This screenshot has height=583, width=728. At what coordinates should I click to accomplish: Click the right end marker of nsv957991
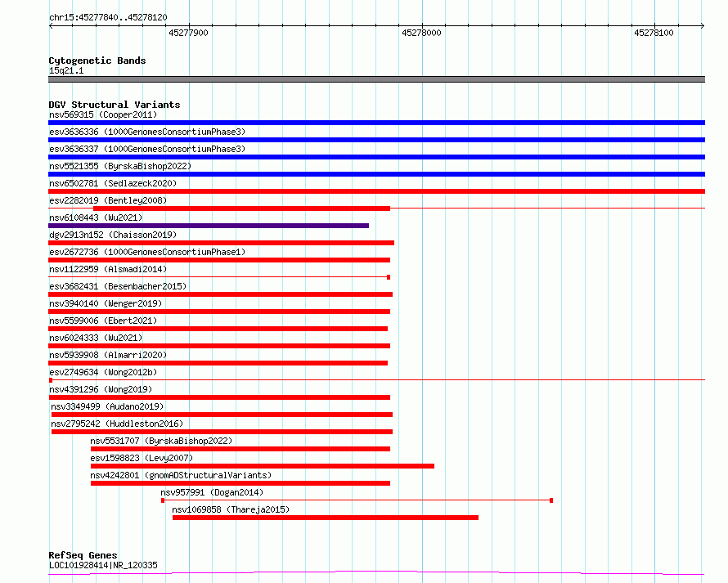(x=551, y=500)
